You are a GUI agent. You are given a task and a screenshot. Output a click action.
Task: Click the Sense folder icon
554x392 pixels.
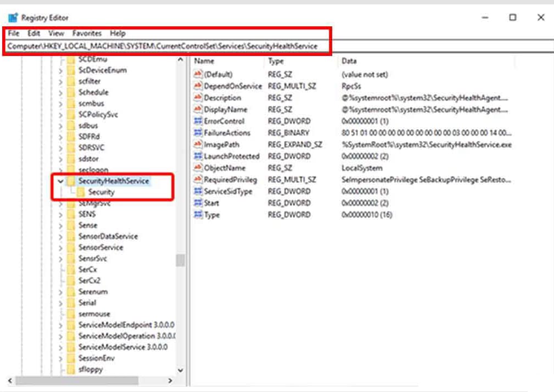(x=71, y=225)
